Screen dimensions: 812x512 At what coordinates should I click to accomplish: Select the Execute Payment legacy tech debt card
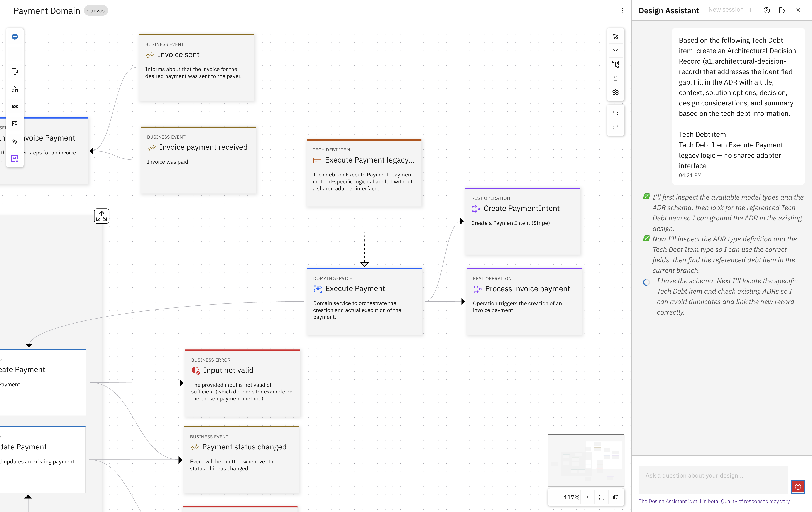(364, 173)
